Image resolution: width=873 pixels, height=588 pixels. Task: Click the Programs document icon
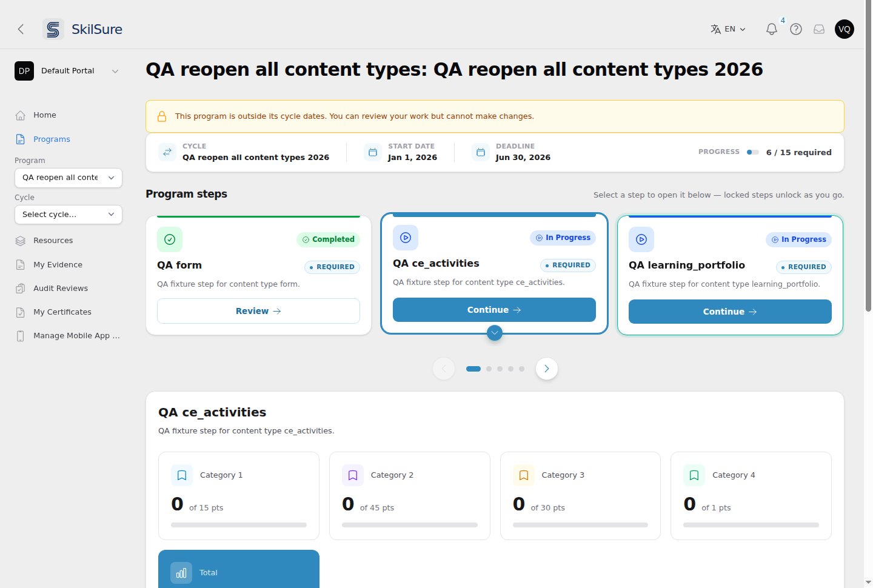21,139
